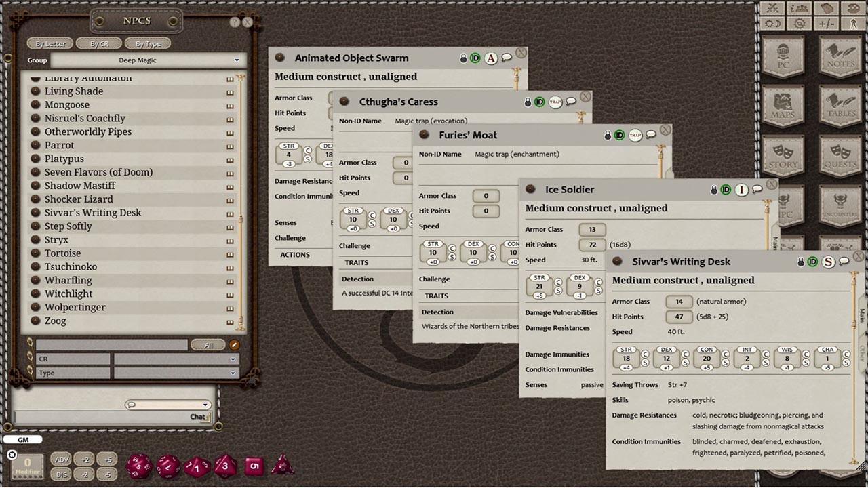Open the Modifiers +/- window
Image resolution: width=868 pixels, height=488 pixels.
pyautogui.click(x=826, y=23)
